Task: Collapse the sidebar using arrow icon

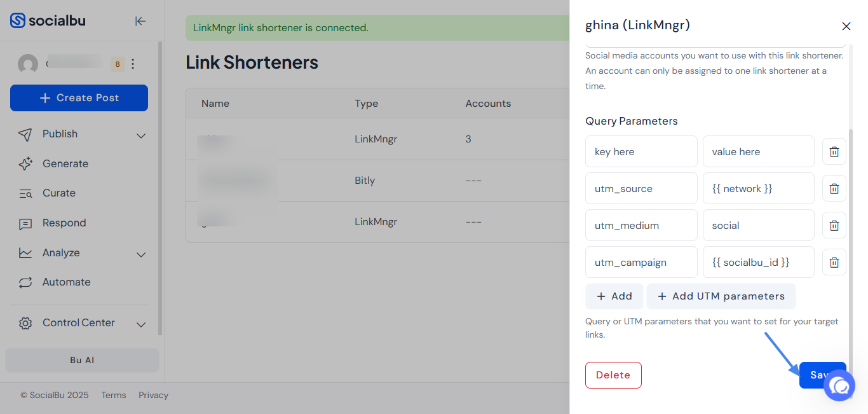Action: click(x=140, y=21)
